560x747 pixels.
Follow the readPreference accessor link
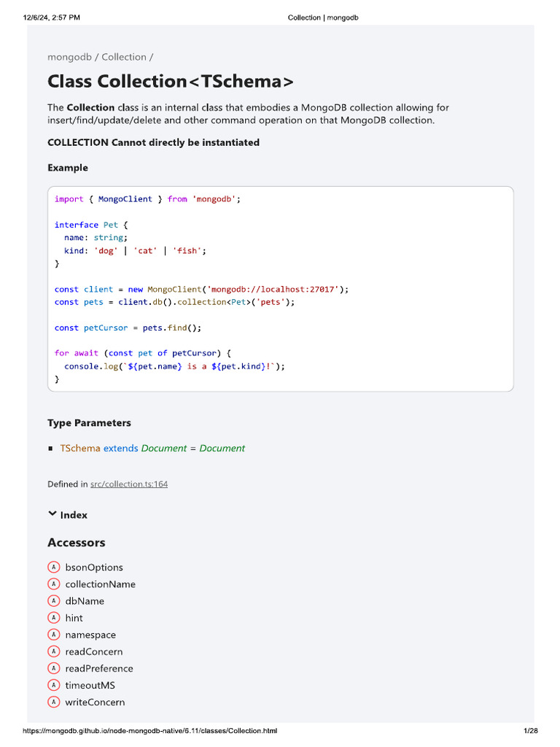tap(99, 668)
